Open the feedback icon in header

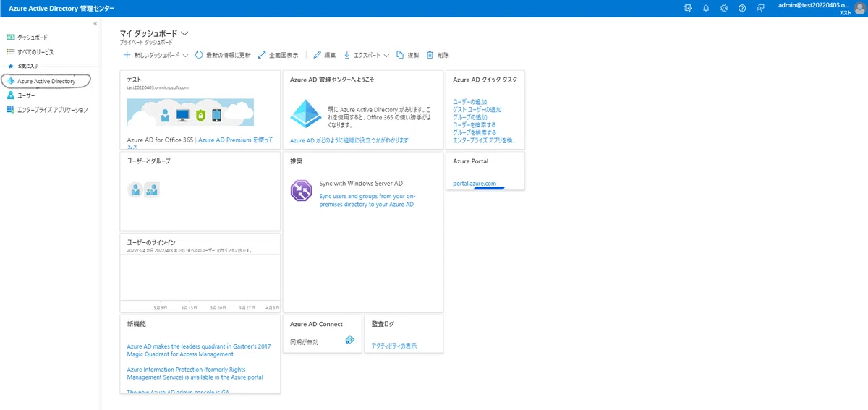coord(760,8)
